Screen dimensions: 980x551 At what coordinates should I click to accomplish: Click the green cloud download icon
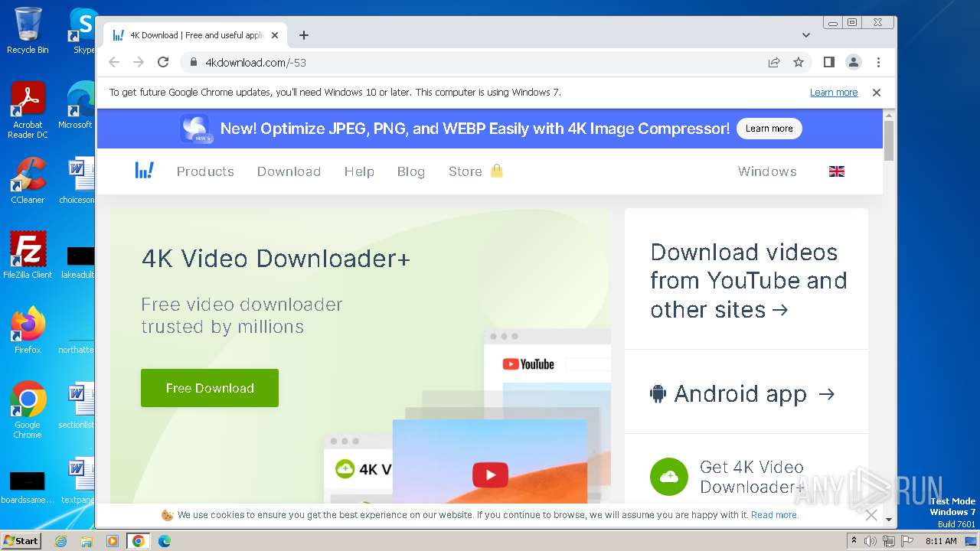[x=669, y=477]
